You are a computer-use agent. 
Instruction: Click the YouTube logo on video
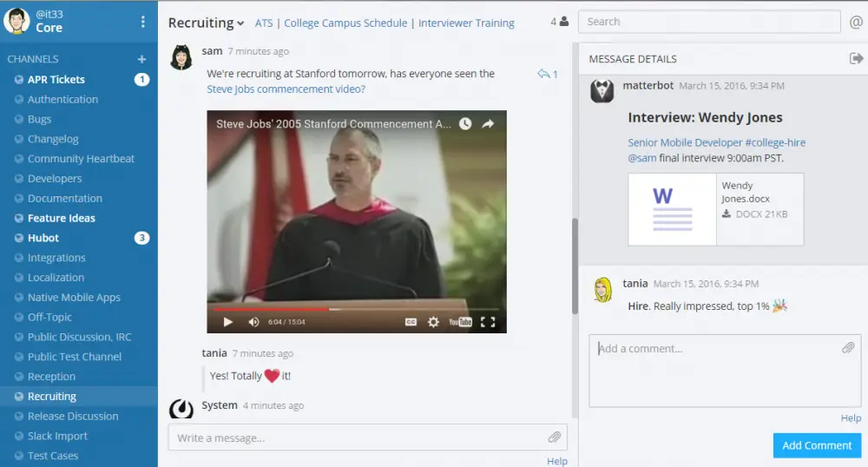point(460,322)
